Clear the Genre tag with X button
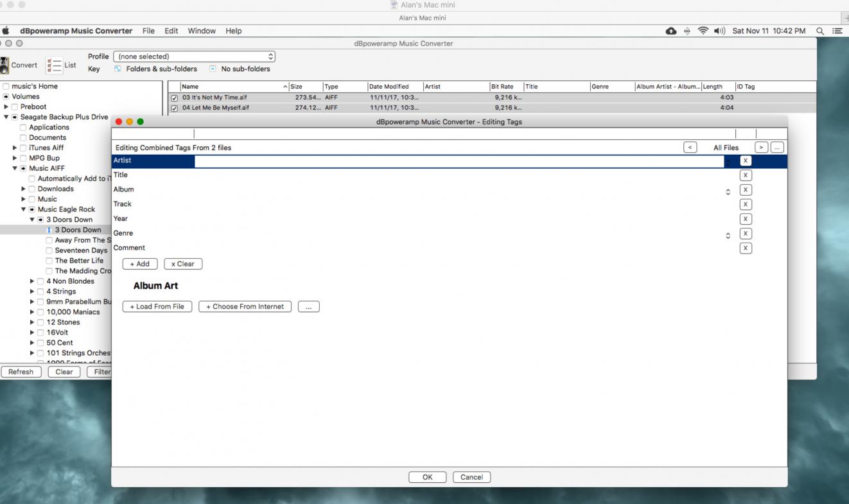Viewport: 849px width, 504px height. (x=745, y=234)
